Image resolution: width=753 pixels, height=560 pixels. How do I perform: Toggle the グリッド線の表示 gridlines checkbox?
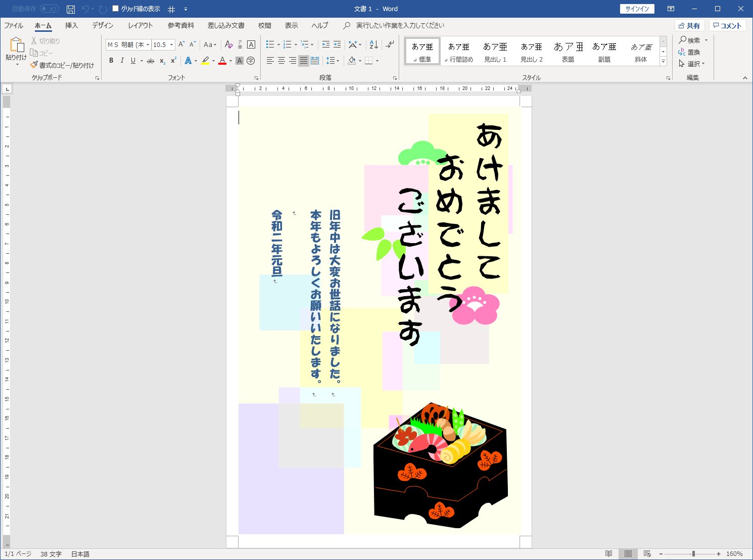(116, 9)
